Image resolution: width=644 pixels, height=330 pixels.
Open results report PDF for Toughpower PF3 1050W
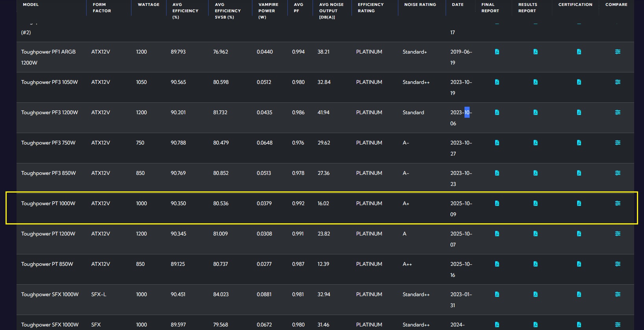coord(535,82)
